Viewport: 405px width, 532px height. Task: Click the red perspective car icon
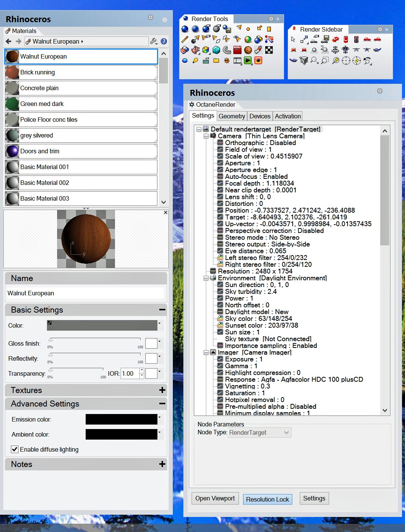point(335,39)
